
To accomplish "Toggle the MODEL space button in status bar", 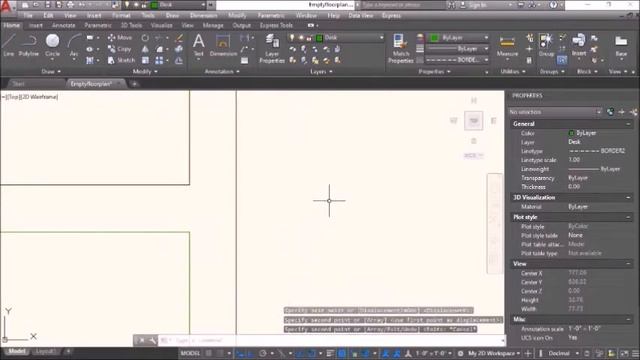I will coord(190,353).
